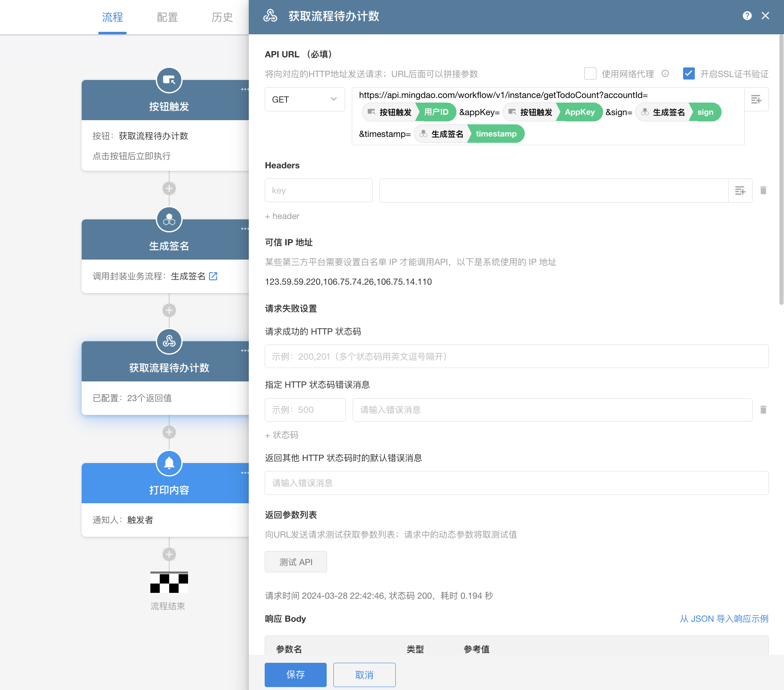
Task: Insert dynamic parameter into API URL
Action: click(x=756, y=99)
